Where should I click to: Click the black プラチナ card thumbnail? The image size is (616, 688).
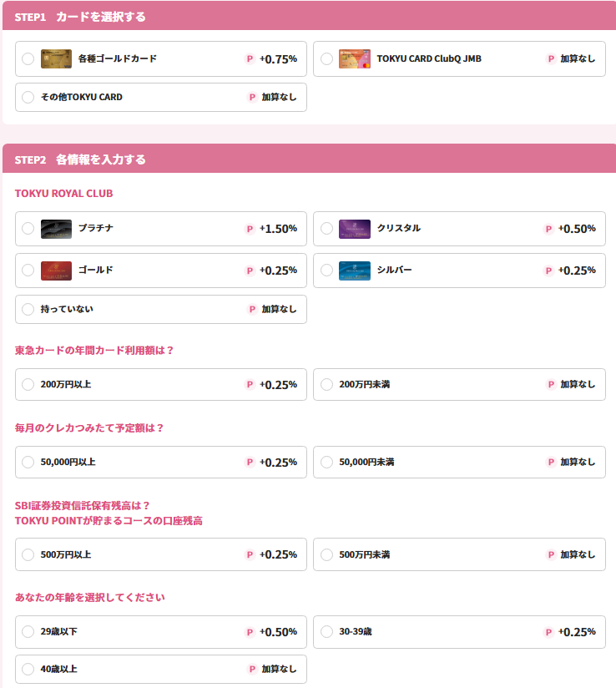pyautogui.click(x=56, y=229)
